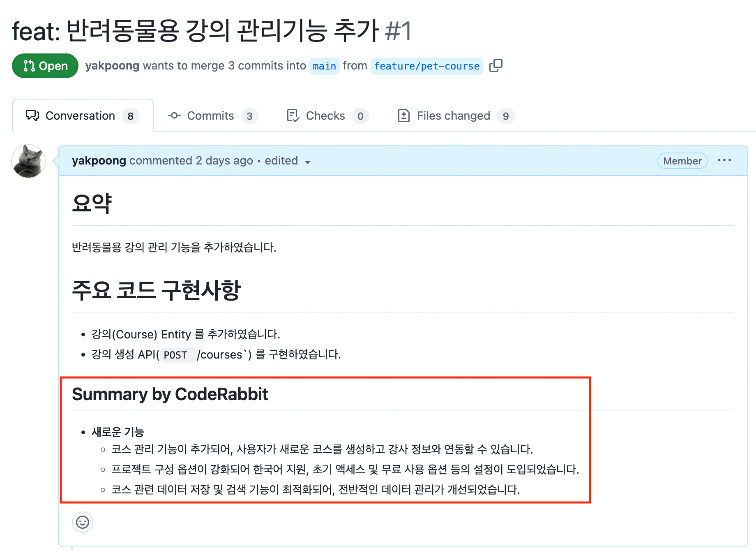This screenshot has height=551, width=756.
Task: Open the Commits tab
Action: pyautogui.click(x=213, y=116)
